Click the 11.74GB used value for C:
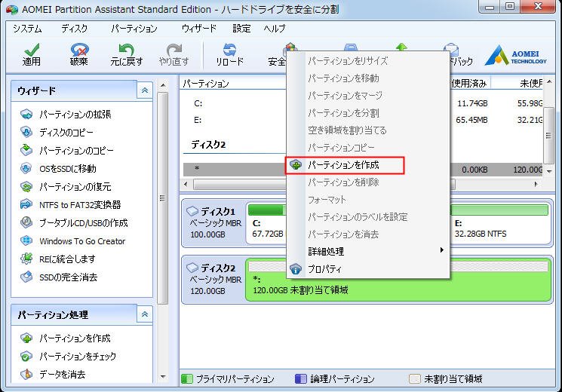Screen dimensions: 562x392 (x=472, y=103)
